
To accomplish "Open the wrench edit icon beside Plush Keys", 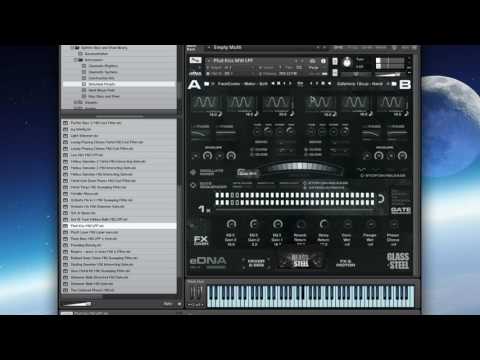I will coord(195,60).
